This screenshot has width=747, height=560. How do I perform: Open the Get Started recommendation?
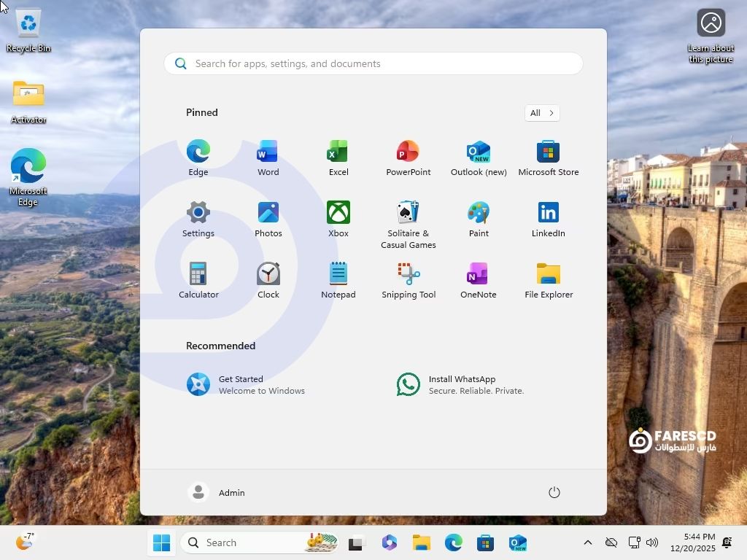coord(246,384)
